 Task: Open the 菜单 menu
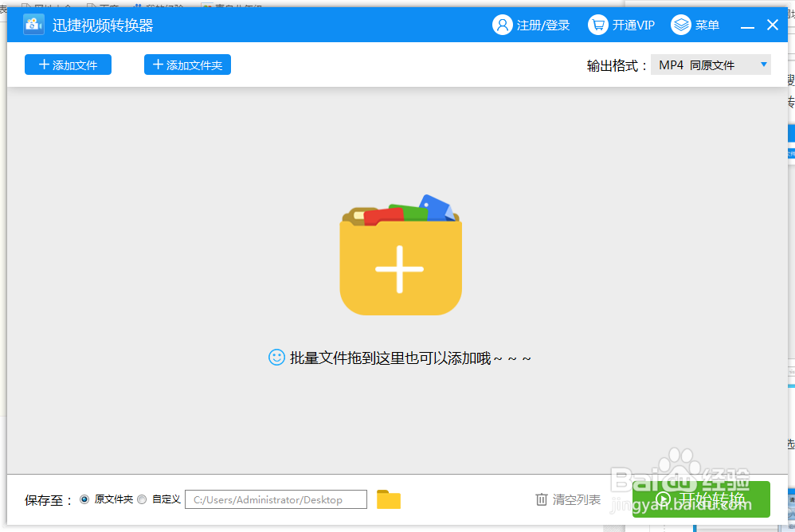tap(707, 25)
